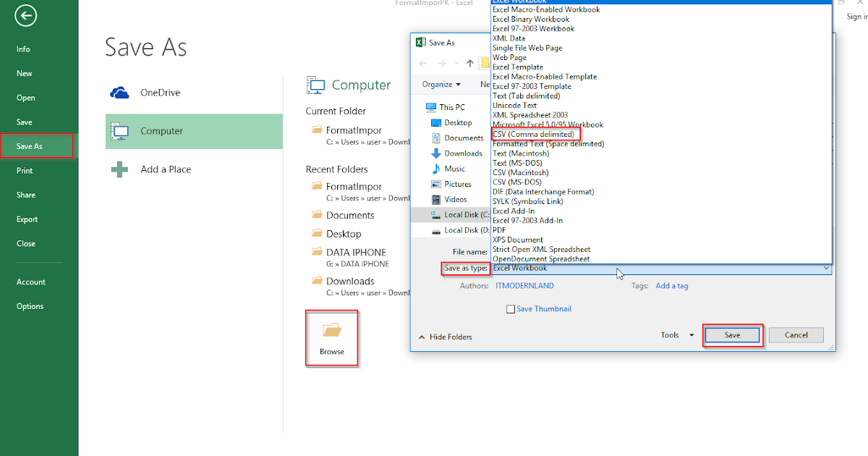Select CSV (Comma delimited) from format list

click(x=535, y=134)
